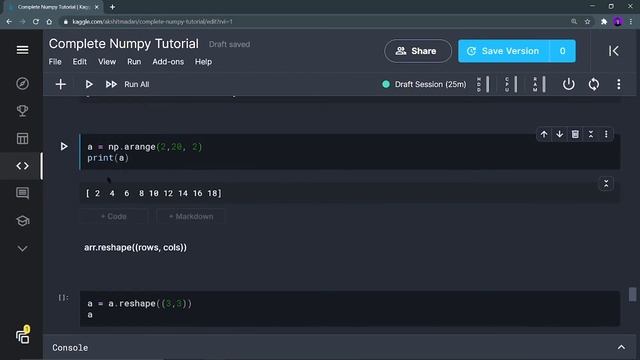Image resolution: width=640 pixels, height=360 pixels.
Task: Click Save Version button
Action: tap(504, 51)
